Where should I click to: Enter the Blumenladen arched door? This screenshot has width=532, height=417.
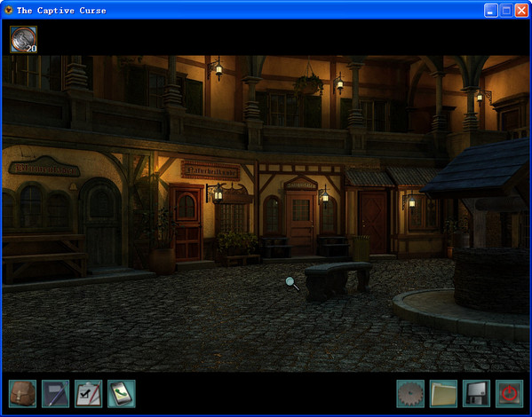pos(100,224)
